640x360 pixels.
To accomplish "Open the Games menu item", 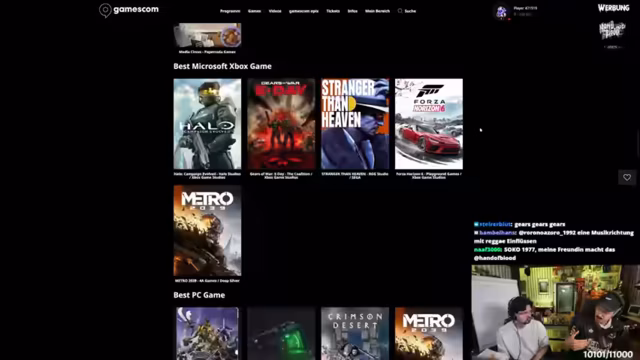I will pos(254,11).
